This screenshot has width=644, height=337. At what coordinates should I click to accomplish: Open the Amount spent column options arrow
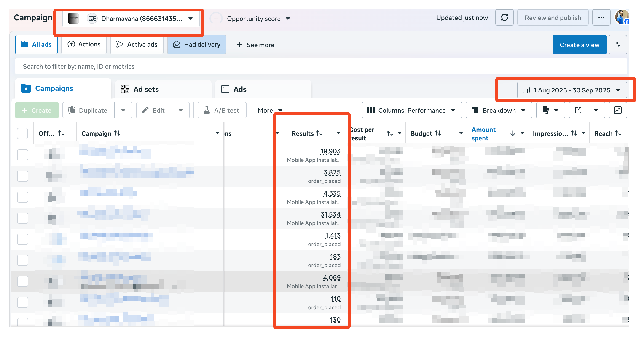(522, 133)
